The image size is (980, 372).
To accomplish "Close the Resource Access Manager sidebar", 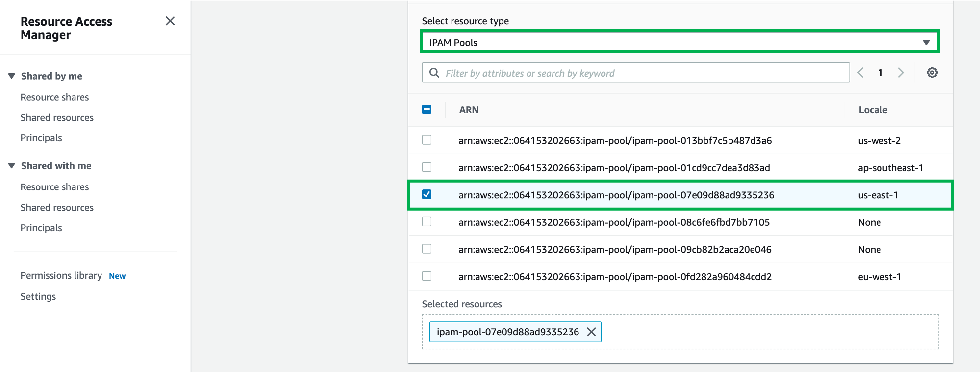I will 170,21.
